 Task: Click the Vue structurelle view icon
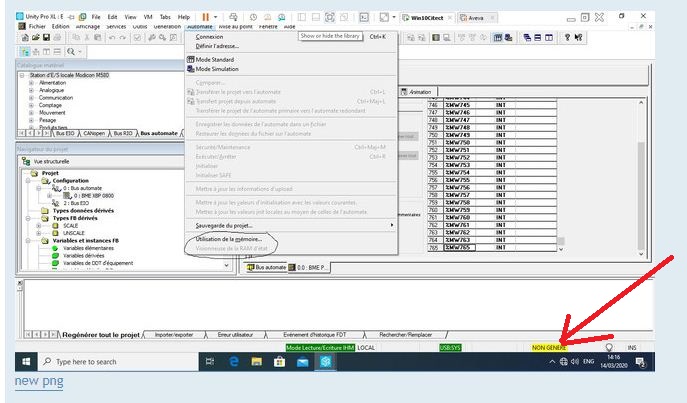tap(27, 160)
